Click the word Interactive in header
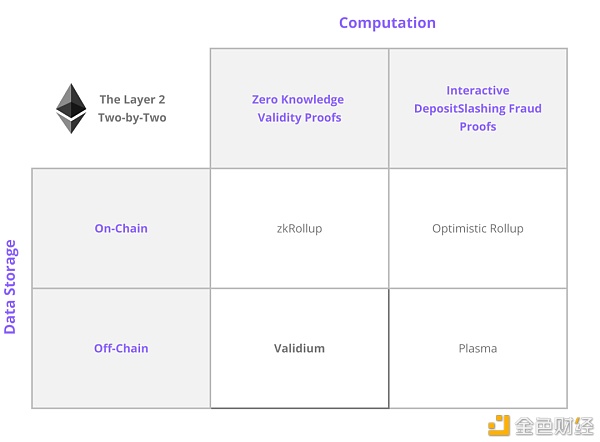Screen dimensions: 600x442 478,90
